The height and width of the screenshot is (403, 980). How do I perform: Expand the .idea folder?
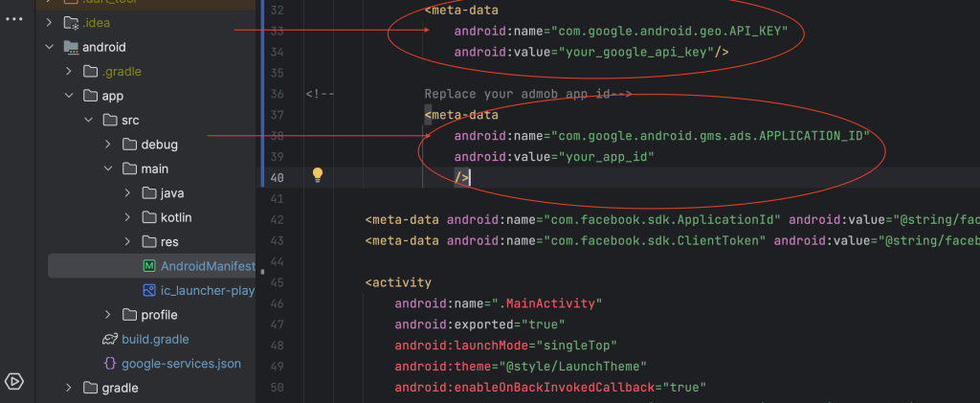[x=50, y=23]
